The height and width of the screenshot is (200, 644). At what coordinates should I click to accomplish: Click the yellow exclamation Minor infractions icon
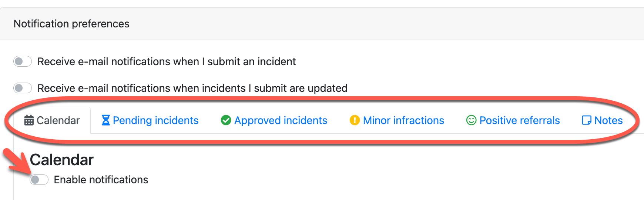click(x=355, y=120)
